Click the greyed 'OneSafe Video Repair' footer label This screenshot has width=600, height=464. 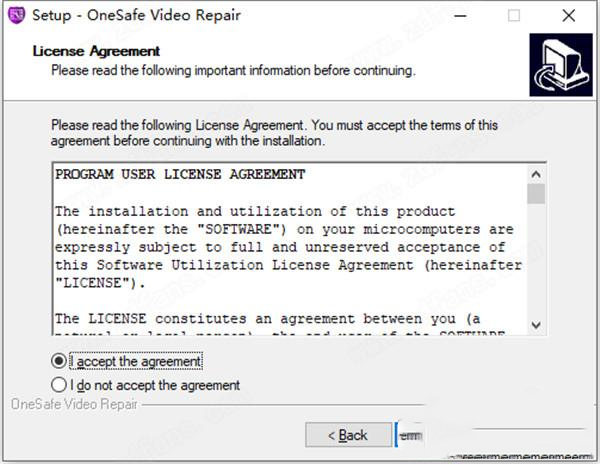point(74,404)
